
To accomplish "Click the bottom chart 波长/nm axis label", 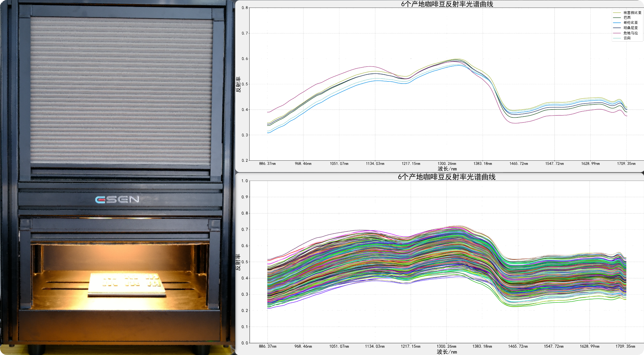I will point(447,352).
